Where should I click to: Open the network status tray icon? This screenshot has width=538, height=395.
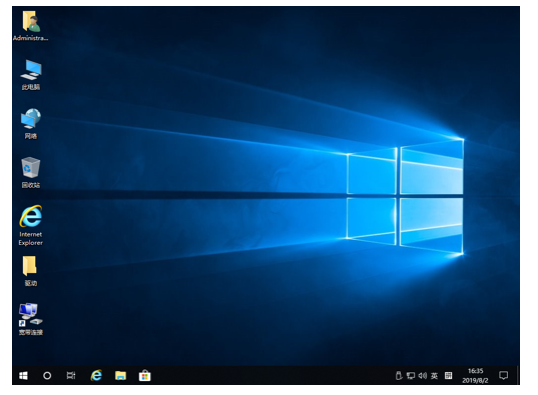[x=410, y=376]
